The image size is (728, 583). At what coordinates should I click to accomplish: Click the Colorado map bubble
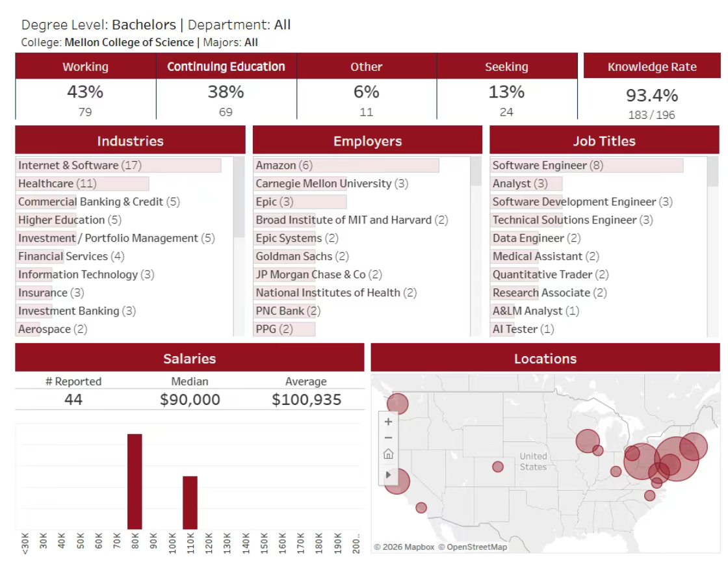498,467
